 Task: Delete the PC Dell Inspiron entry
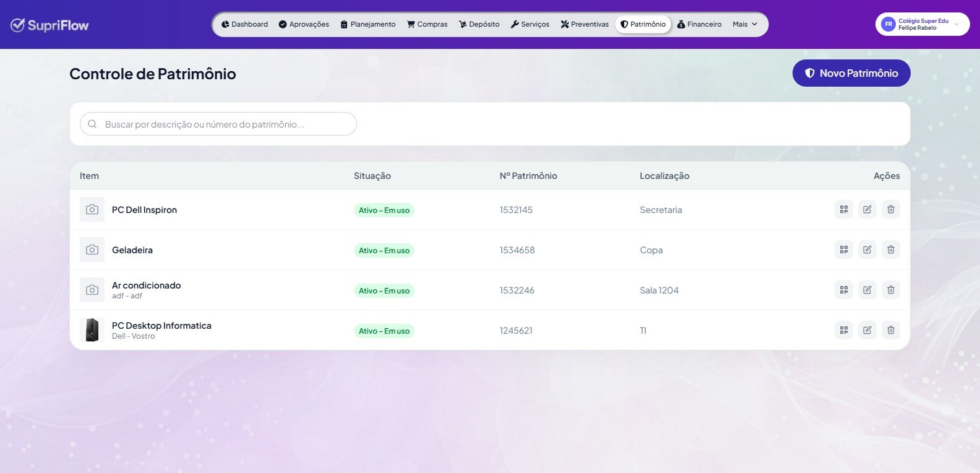tap(891, 209)
